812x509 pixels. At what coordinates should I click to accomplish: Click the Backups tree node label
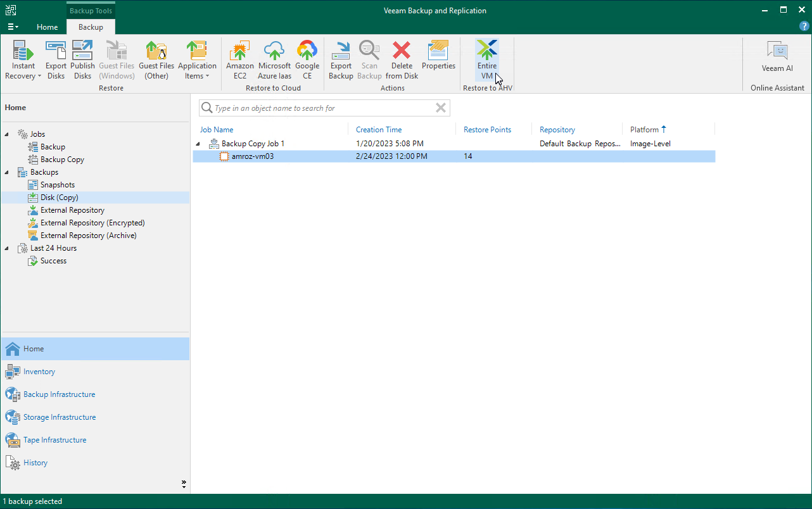(44, 172)
